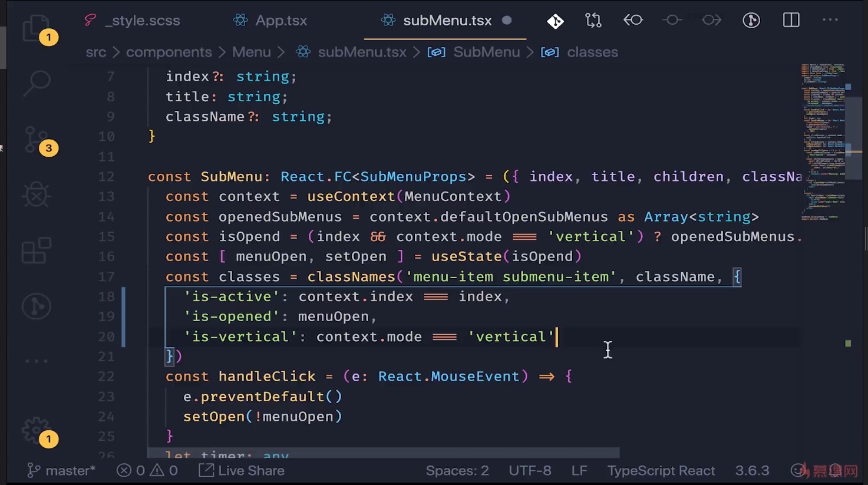Viewport: 868px width, 485px height.
Task: Open previous revision with left-arrow commit icon
Action: pyautogui.click(x=633, y=21)
